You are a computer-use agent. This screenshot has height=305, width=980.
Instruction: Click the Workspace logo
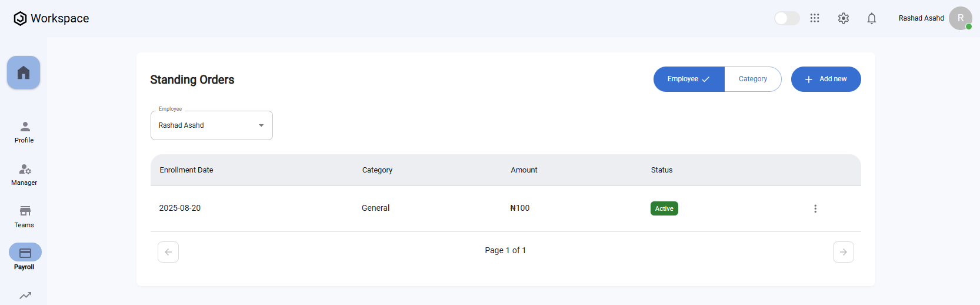click(51, 18)
